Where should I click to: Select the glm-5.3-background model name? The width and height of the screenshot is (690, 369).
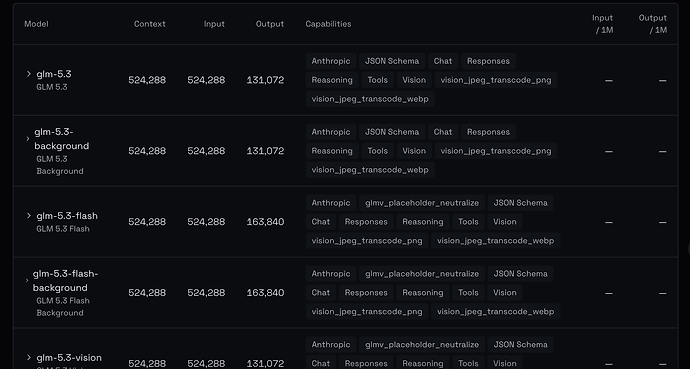tap(62, 139)
